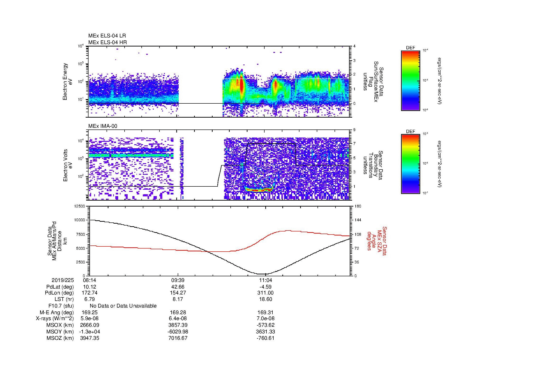Click the red SZA curve peak
The width and height of the screenshot is (555, 392).
(288, 231)
